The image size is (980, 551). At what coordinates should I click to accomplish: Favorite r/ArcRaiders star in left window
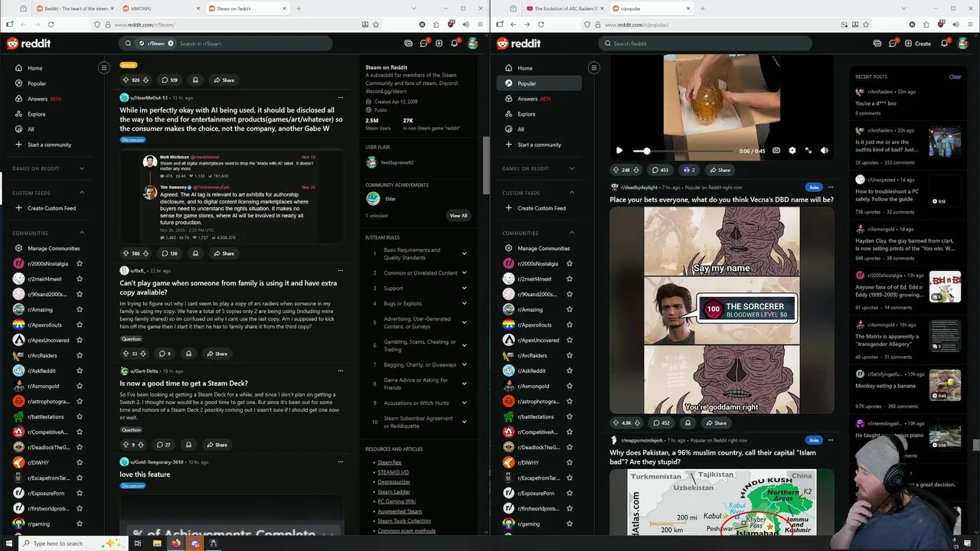pyautogui.click(x=80, y=355)
